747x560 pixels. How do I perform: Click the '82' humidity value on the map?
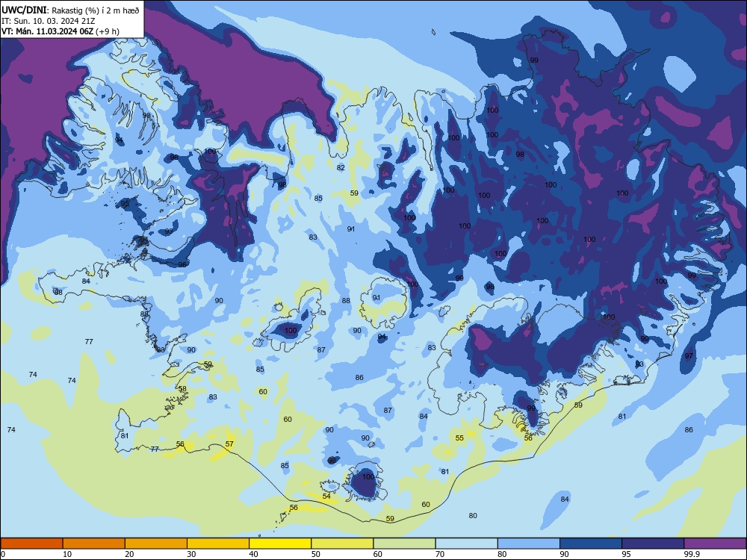tap(341, 167)
